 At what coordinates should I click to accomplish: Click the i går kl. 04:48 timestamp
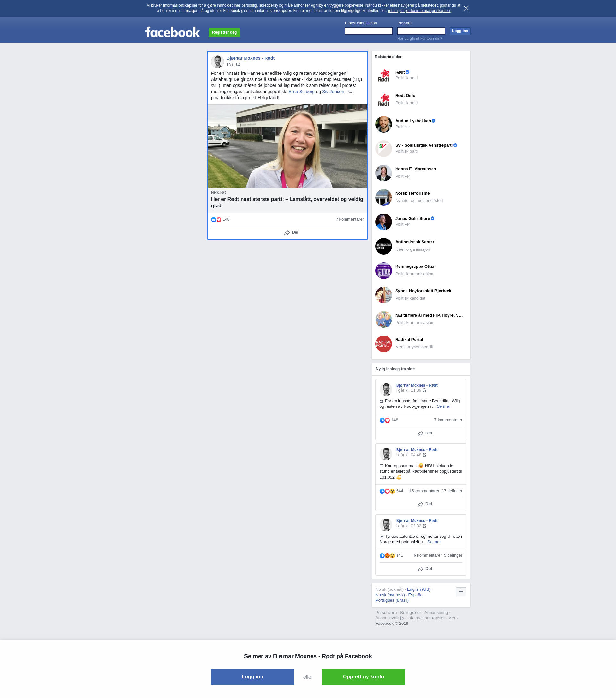pos(408,455)
